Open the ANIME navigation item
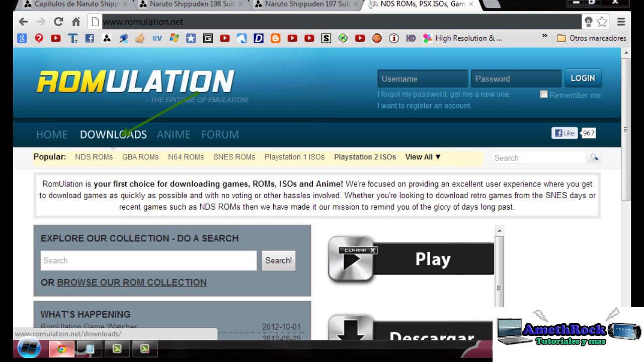 pyautogui.click(x=174, y=134)
